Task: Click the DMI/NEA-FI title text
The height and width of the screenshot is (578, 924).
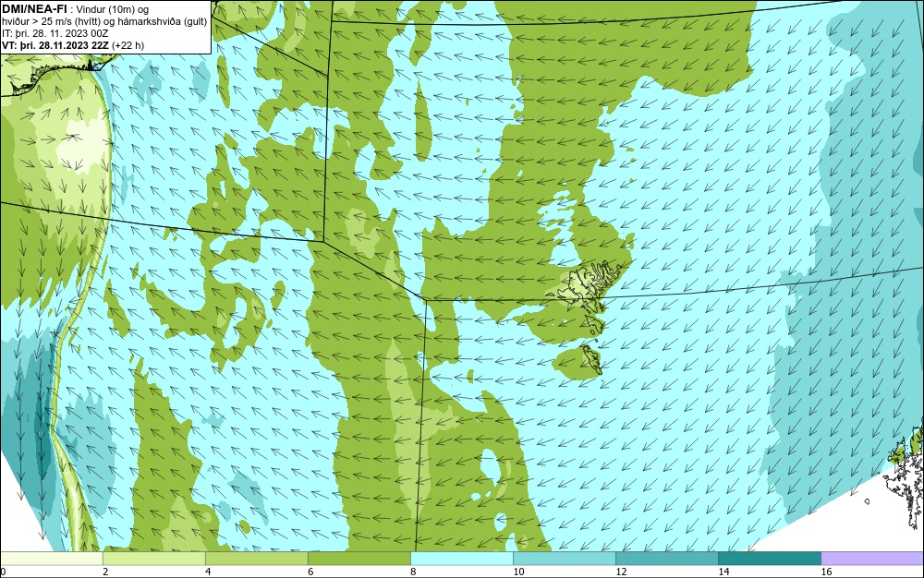Action: [33, 9]
